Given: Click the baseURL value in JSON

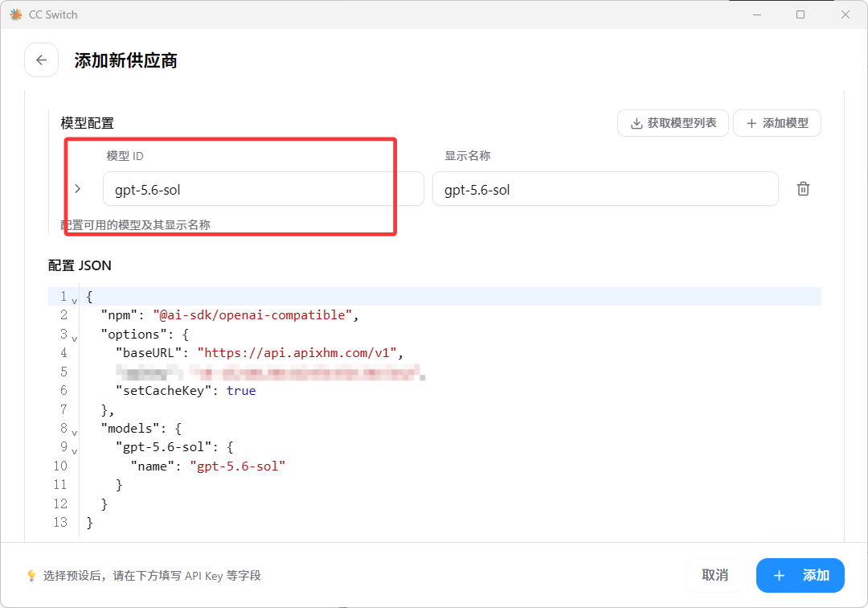Looking at the screenshot, I should click(297, 353).
